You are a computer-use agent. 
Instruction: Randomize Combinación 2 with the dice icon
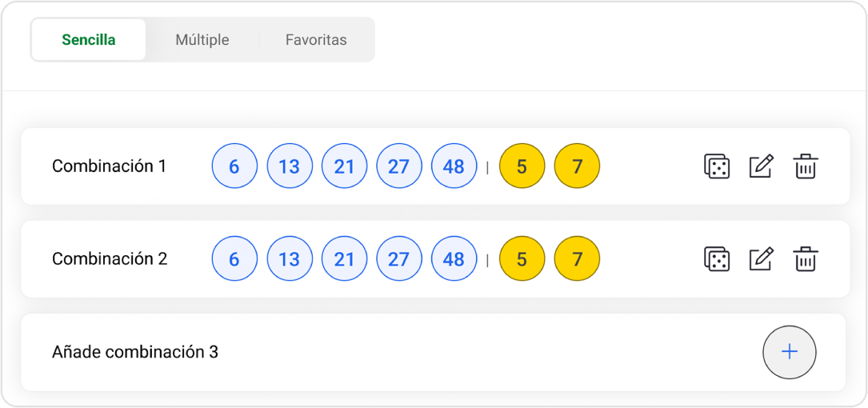(716, 259)
